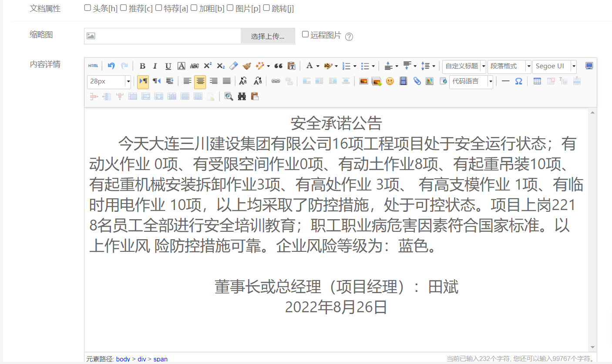Expand the font color picker arrow
The width and height of the screenshot is (612, 364).
click(318, 66)
